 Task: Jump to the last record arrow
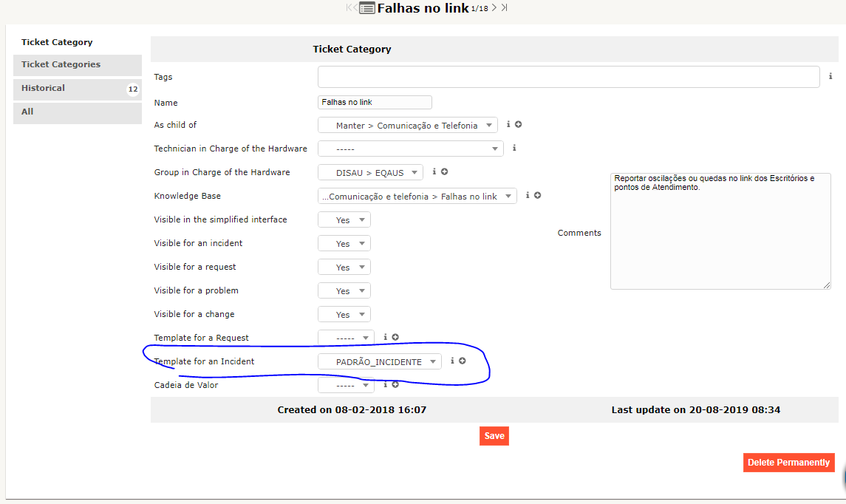tap(504, 8)
